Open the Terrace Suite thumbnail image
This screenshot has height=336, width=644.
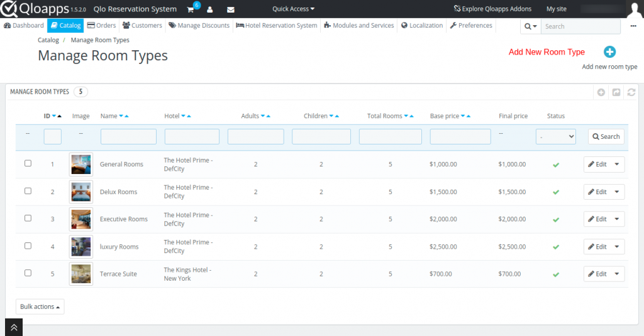pyautogui.click(x=80, y=274)
